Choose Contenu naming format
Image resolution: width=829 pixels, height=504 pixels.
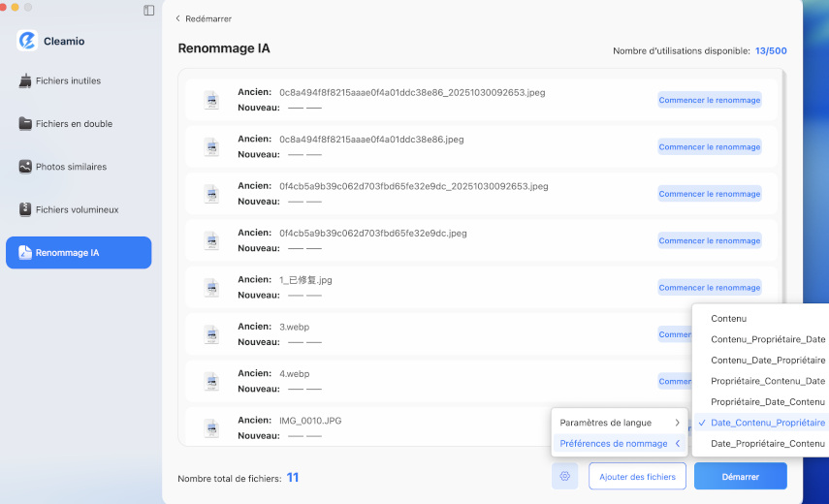point(729,319)
